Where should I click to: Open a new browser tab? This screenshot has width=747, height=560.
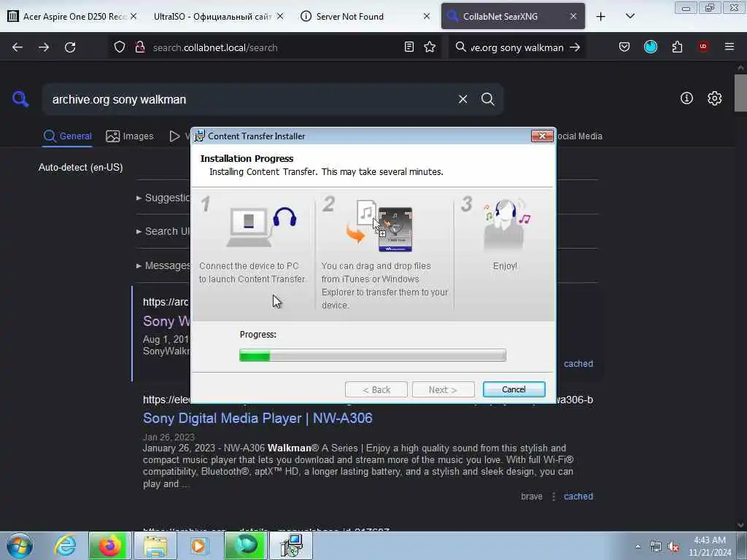click(601, 17)
